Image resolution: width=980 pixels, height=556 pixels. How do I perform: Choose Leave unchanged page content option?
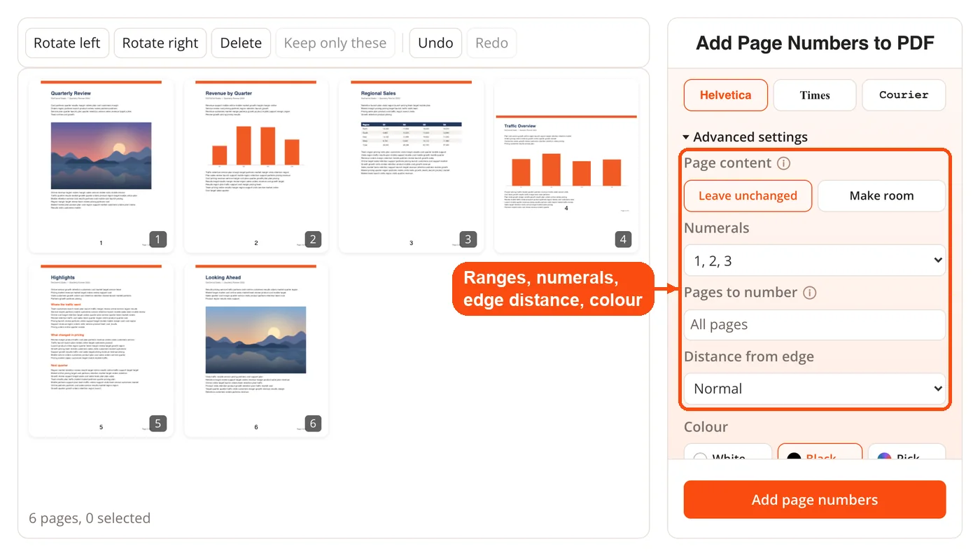[x=748, y=196]
